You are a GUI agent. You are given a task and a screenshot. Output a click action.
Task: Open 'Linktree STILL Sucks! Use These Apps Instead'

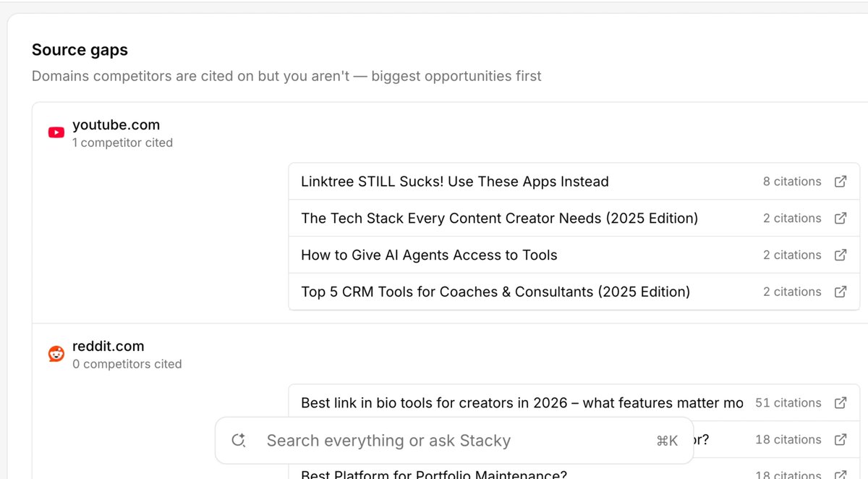(x=455, y=182)
